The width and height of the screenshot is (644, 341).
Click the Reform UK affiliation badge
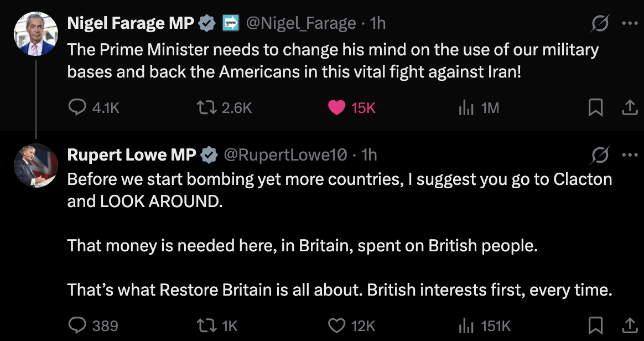230,23
